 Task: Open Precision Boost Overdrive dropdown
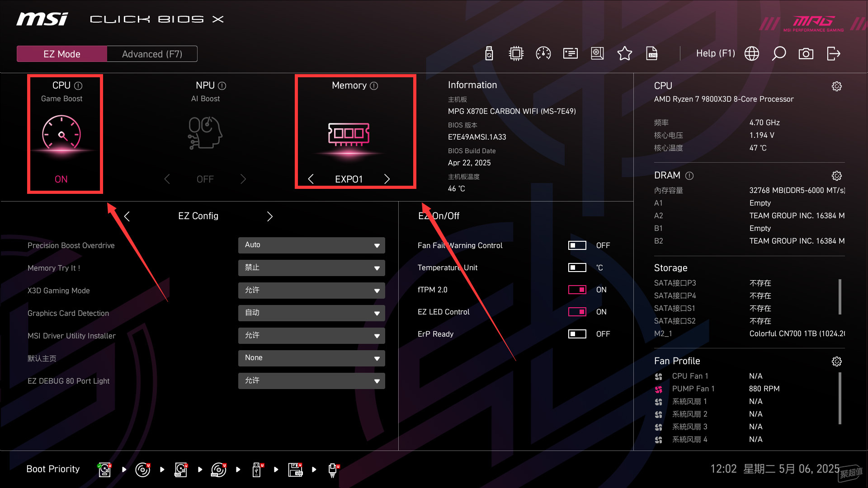pyautogui.click(x=311, y=245)
